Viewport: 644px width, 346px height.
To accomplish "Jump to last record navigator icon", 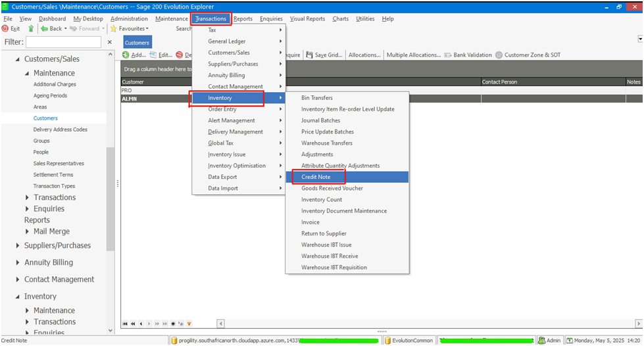I will tap(165, 324).
